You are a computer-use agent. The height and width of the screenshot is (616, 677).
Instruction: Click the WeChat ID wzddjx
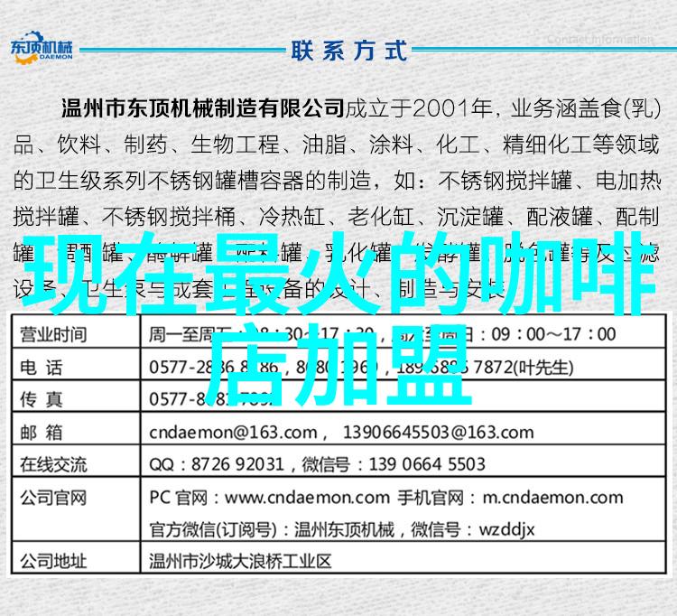tap(507, 529)
